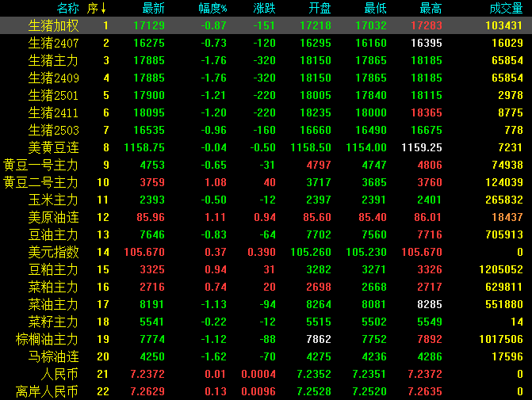The height and width of the screenshot is (400, 532).
Task: Select the 生猪2501 contract
Action: [54, 95]
